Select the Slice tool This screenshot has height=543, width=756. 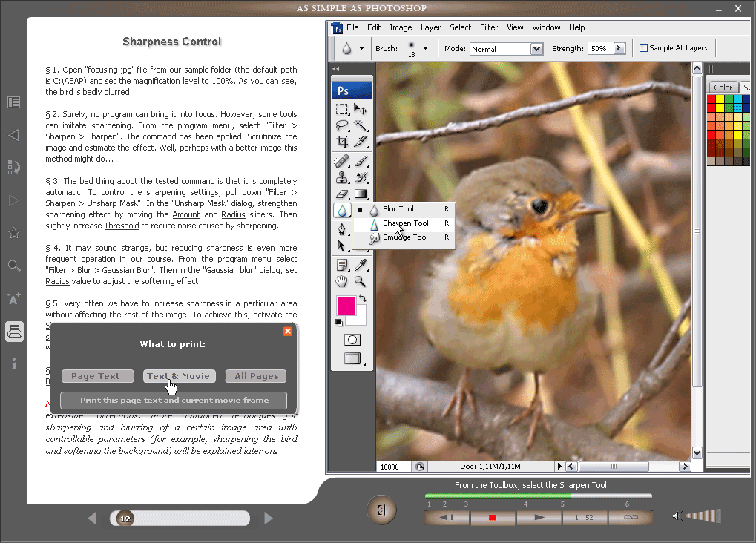360,141
